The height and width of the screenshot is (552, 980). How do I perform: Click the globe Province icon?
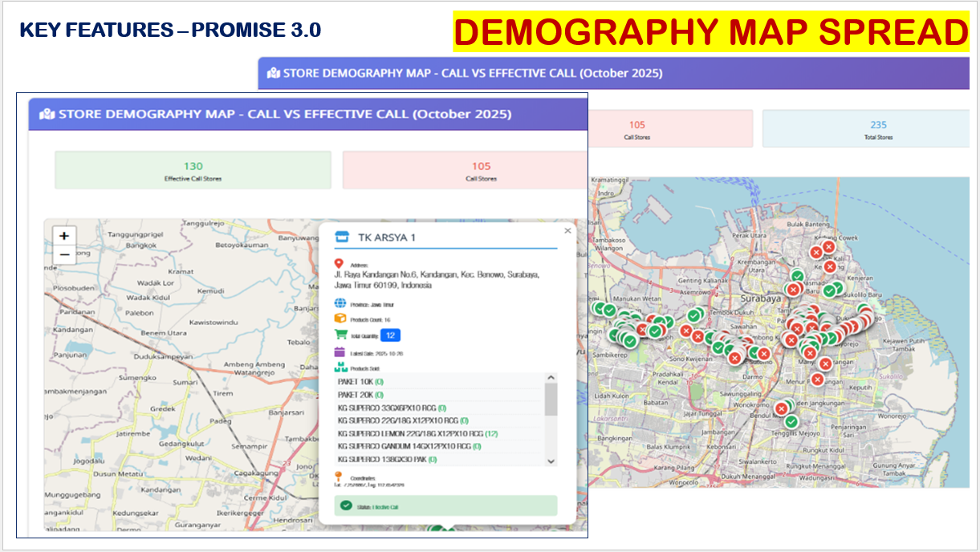[340, 304]
